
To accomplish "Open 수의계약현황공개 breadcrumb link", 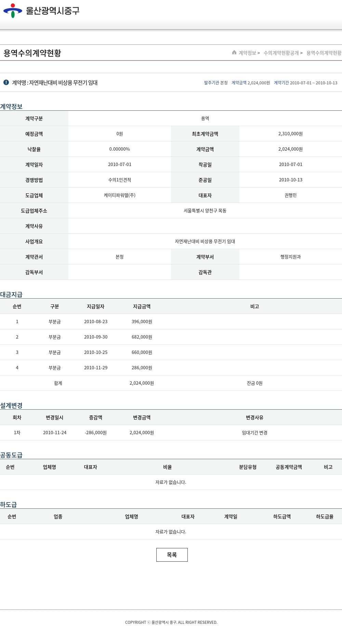I will [281, 53].
